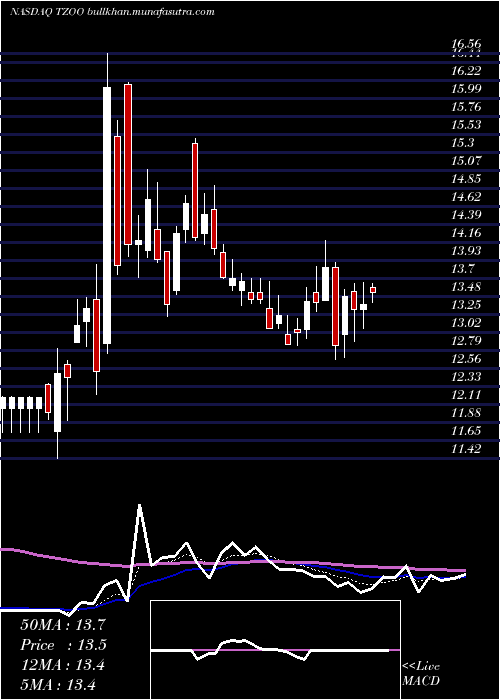Click the 13.93 price axis label
The height and width of the screenshot is (700, 500).
tap(466, 250)
